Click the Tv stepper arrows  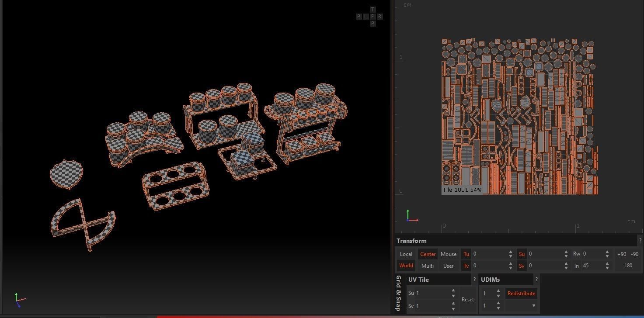pos(511,266)
